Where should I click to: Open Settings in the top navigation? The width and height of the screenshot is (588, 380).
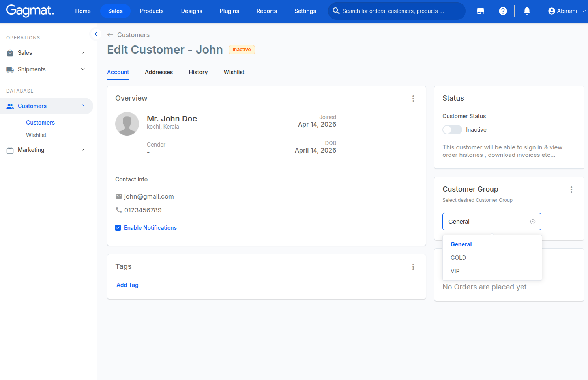coord(305,11)
